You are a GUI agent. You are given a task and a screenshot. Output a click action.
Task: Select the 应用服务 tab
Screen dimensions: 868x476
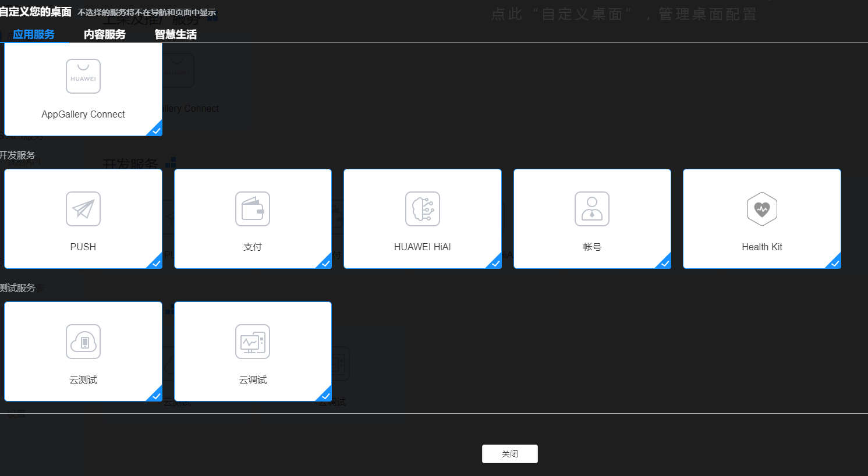coord(34,34)
